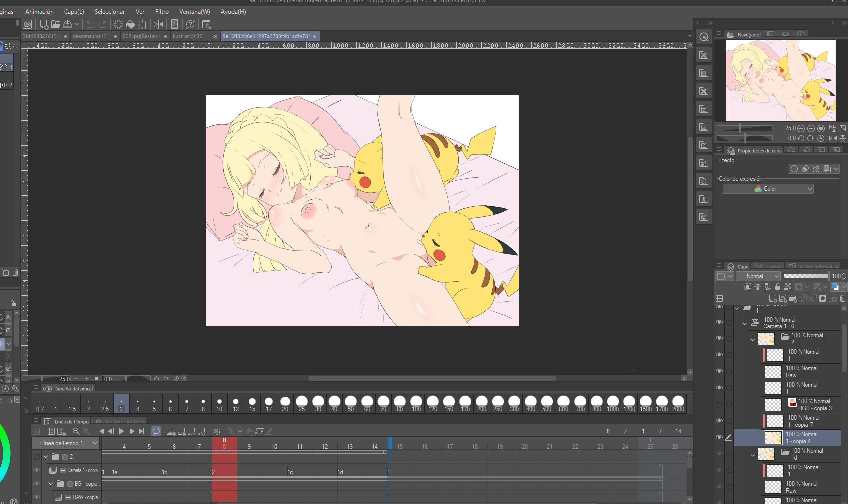Image resolution: width=848 pixels, height=504 pixels.
Task: Delete layer with trash icon in Capa panel
Action: pos(843,299)
